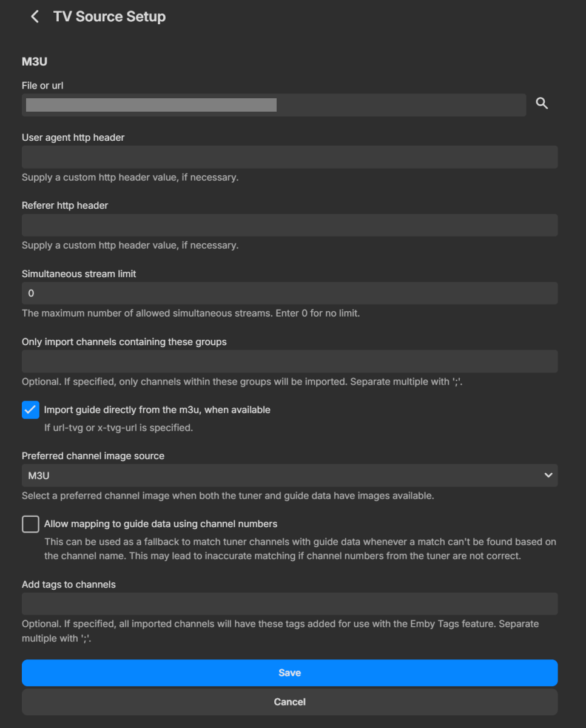586x728 pixels.
Task: Click the Simultaneous stream limit label
Action: pyautogui.click(x=79, y=274)
